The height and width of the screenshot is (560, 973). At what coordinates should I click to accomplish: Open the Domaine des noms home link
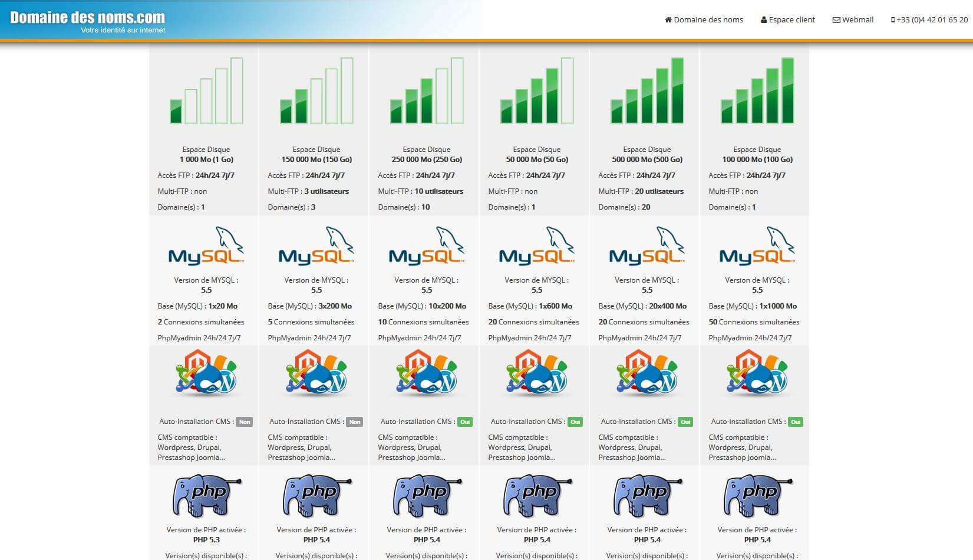click(x=704, y=19)
